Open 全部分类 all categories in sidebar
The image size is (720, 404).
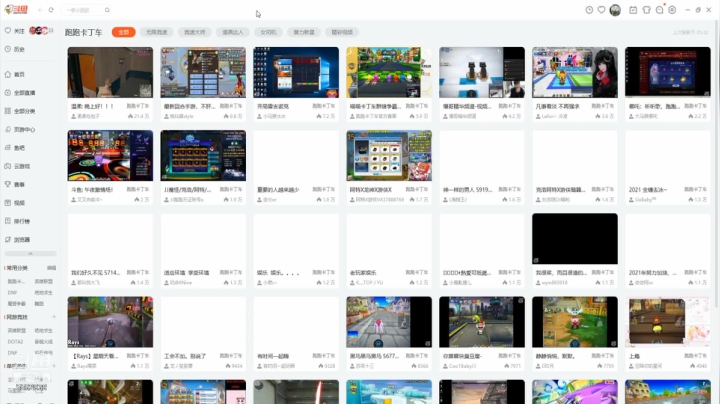pos(20,111)
